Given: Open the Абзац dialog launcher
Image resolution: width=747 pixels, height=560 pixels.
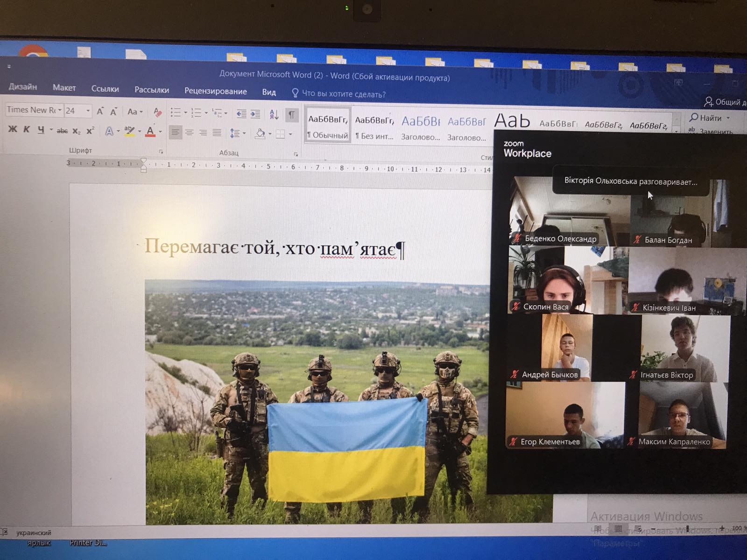Looking at the screenshot, I should pos(296,154).
